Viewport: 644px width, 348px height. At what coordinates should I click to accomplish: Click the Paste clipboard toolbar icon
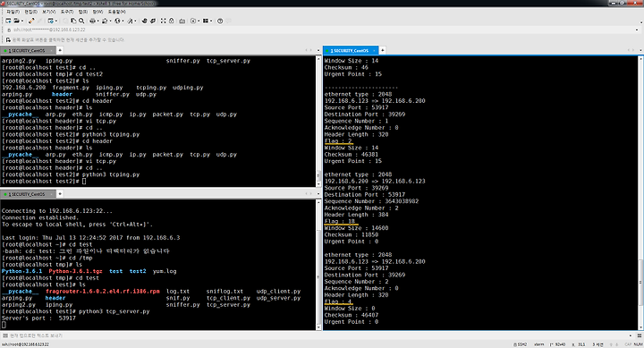coord(73,21)
